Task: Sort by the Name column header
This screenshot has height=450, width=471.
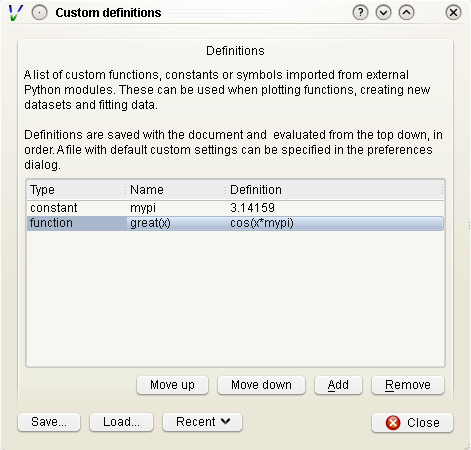Action: [x=176, y=190]
